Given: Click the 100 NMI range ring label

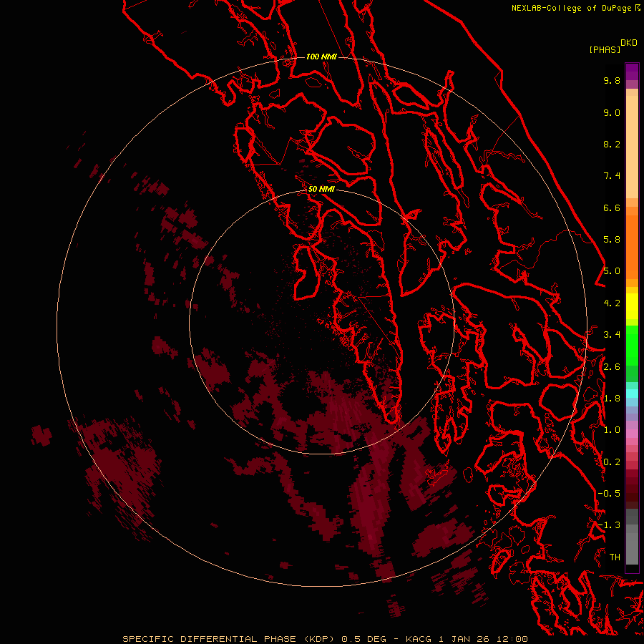Looking at the screenshot, I should [x=321, y=57].
